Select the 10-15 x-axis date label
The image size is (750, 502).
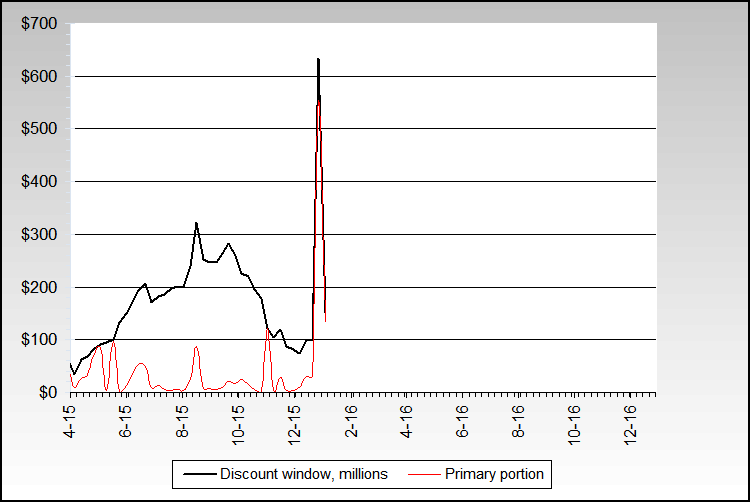[238, 425]
